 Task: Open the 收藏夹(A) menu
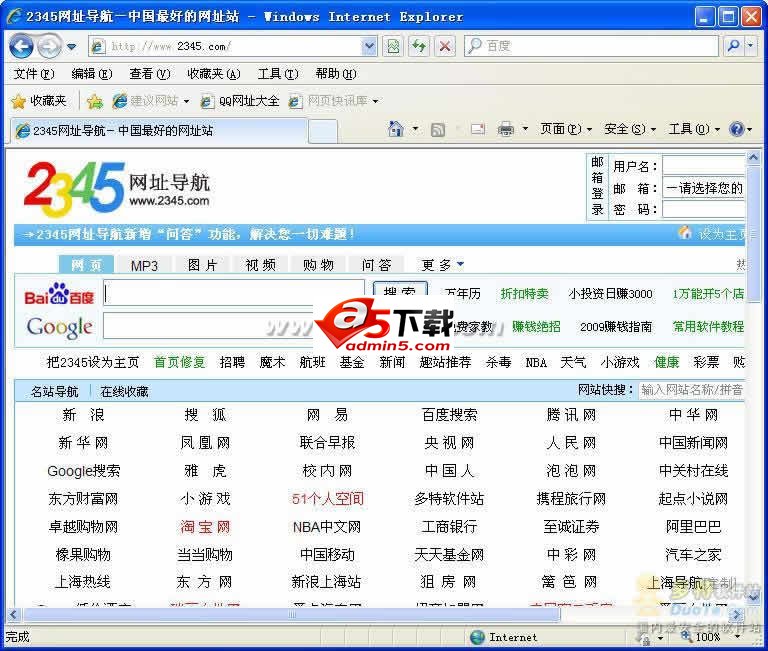coord(214,74)
